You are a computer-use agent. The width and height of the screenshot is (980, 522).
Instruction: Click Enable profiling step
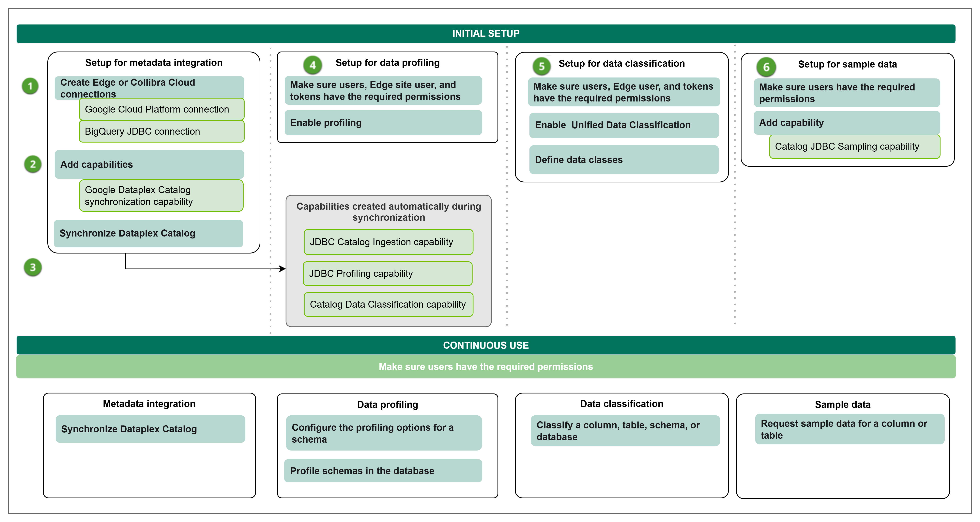383,123
